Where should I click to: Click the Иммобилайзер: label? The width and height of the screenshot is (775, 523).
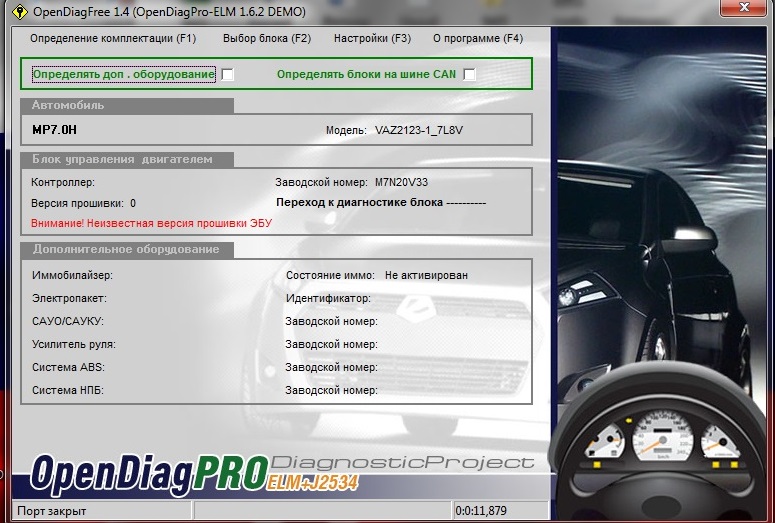(x=72, y=275)
